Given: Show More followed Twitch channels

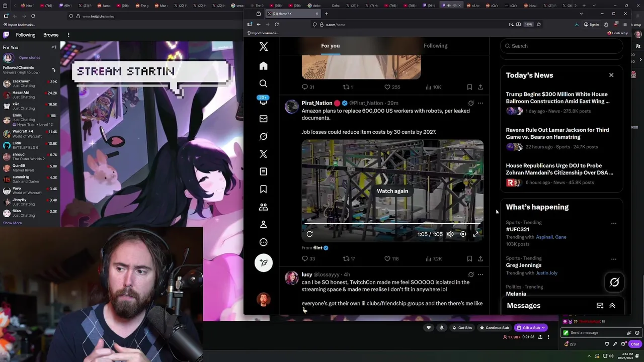Looking at the screenshot, I should coord(12,223).
